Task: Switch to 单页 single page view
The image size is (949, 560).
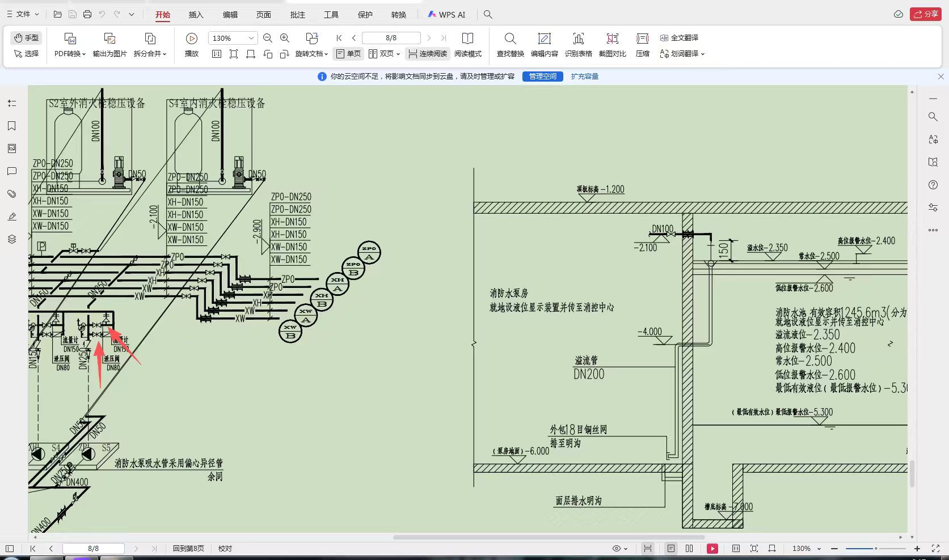Action: click(x=348, y=54)
